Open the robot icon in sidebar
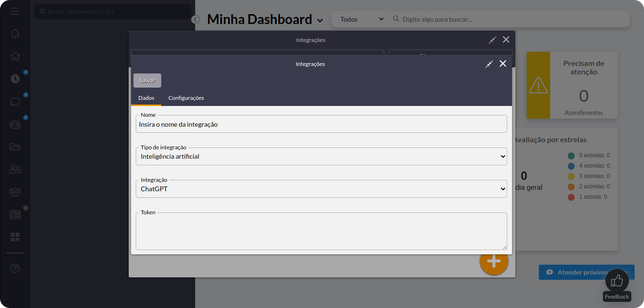Screen dimensions: 644x308 pos(15,124)
